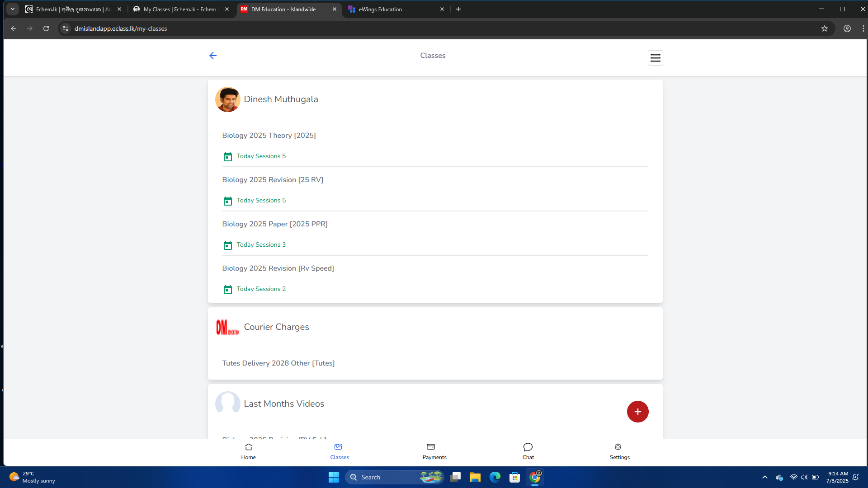Click calendar icon under Revision [Rv Speed]
Image resolution: width=868 pixels, height=488 pixels.
click(228, 289)
